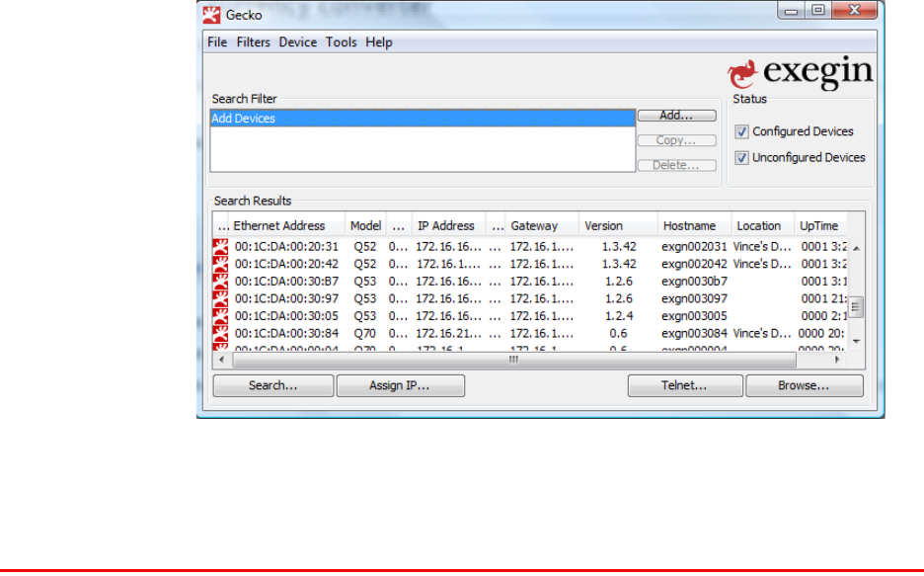Click vertical scrollbar up arrow in results
Viewport: 924px width, 576px height.
(x=856, y=248)
